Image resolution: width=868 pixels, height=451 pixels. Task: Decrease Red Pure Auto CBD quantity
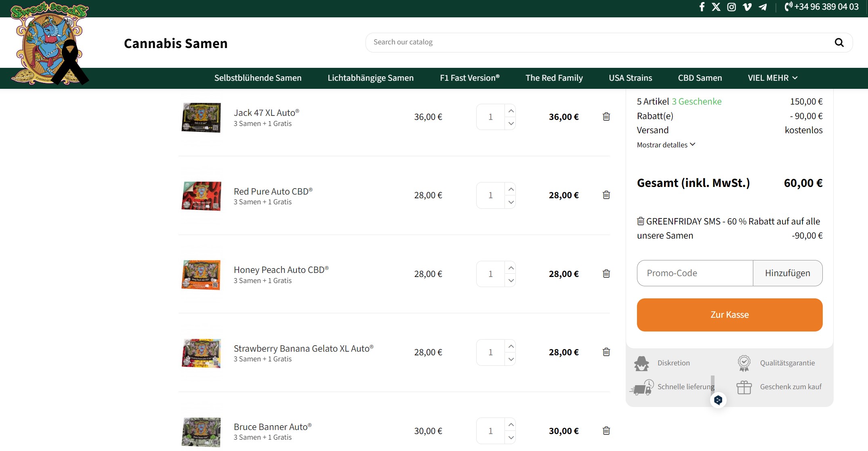(511, 202)
